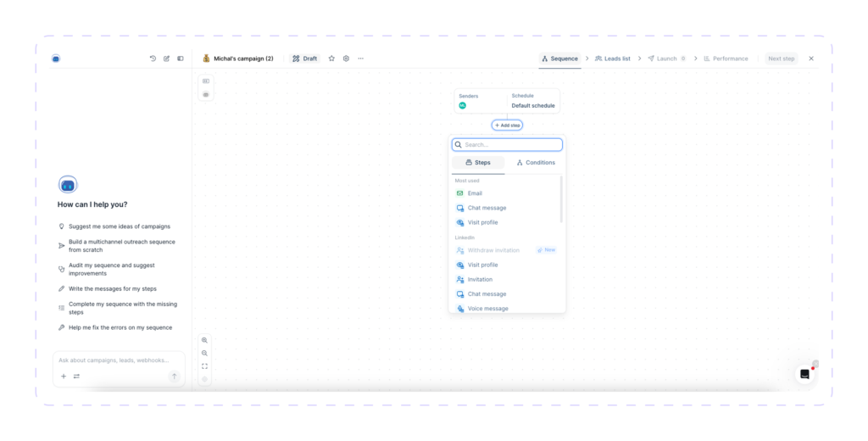Image resolution: width=868 pixels, height=441 pixels.
Task: Favorite the campaign with the star icon
Action: click(331, 59)
